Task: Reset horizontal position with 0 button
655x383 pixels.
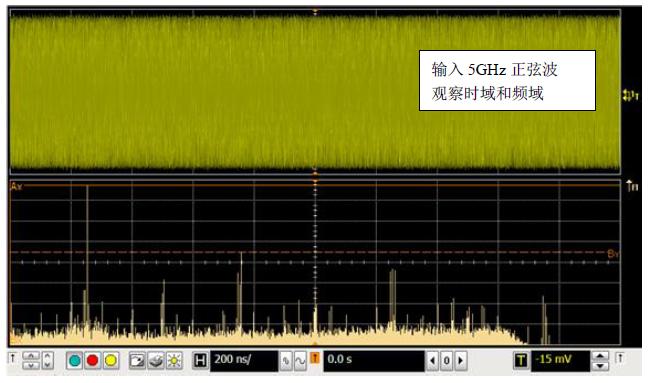Action: coord(447,360)
